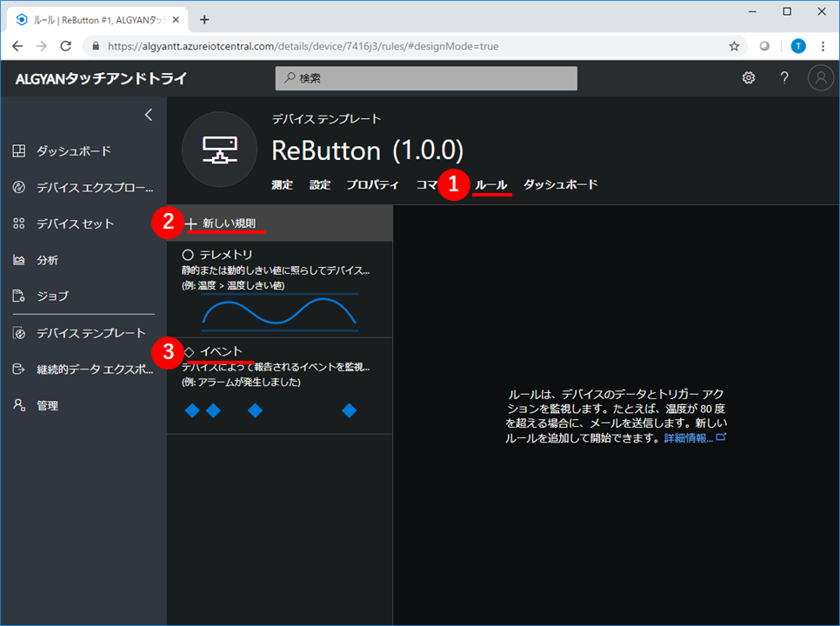The width and height of the screenshot is (840, 626).
Task: Open 継続的データ エクスポート in sidebar
Action: click(x=83, y=370)
